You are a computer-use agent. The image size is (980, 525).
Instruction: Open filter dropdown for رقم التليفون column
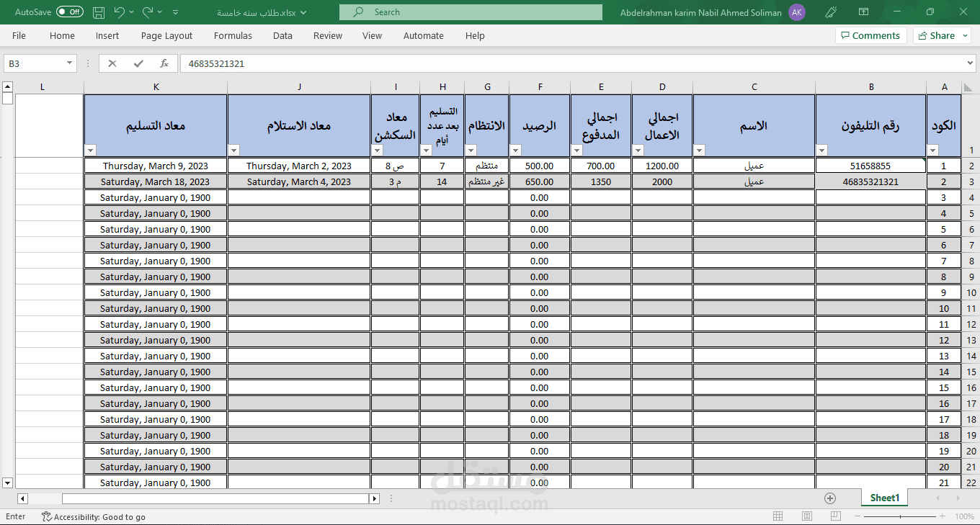tap(822, 150)
